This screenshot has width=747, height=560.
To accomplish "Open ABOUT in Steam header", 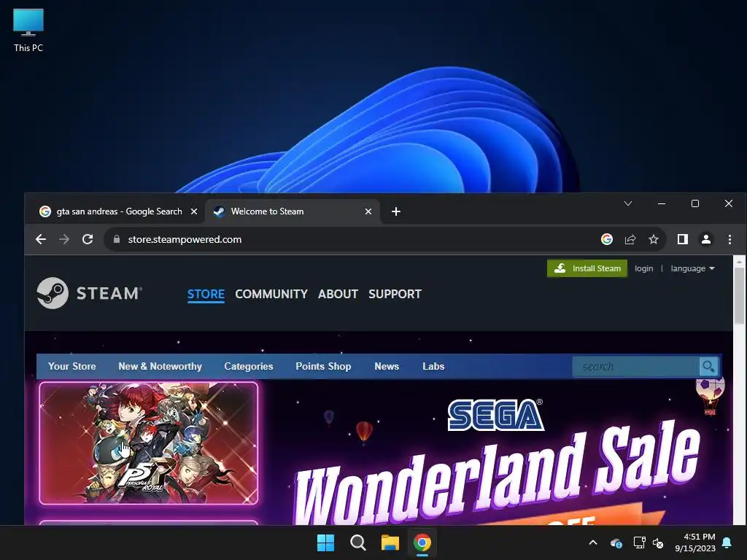I will (x=338, y=294).
